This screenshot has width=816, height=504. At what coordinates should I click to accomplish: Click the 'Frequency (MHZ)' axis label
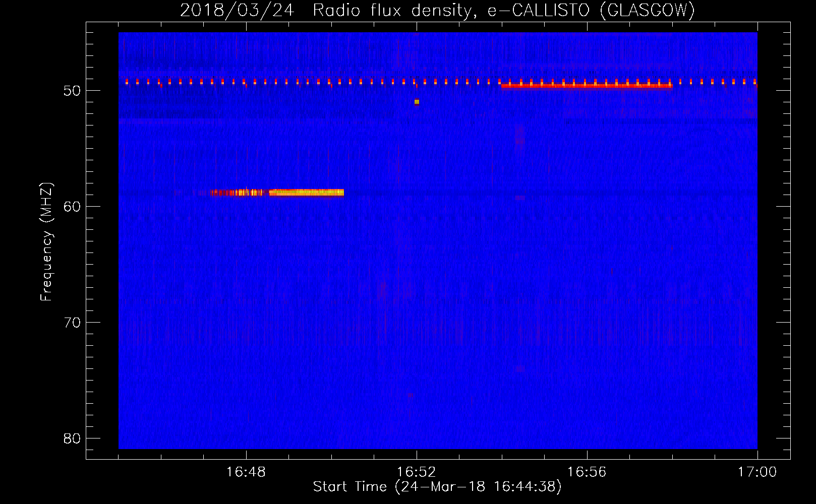click(46, 242)
